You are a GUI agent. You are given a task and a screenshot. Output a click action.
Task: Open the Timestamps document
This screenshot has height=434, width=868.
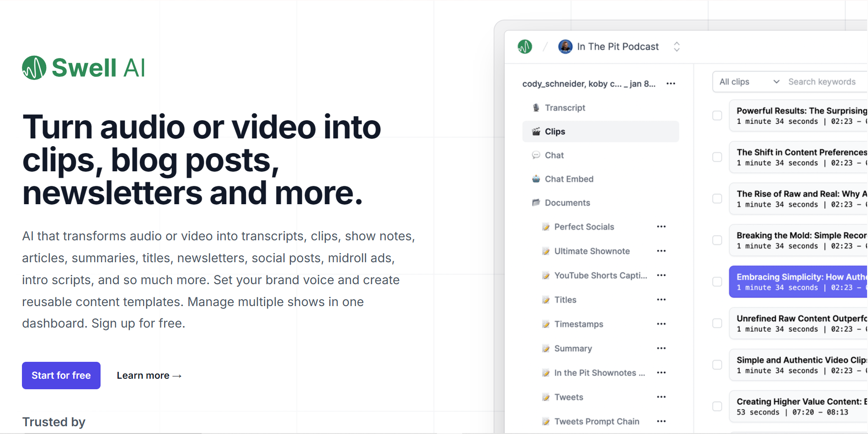click(x=579, y=324)
